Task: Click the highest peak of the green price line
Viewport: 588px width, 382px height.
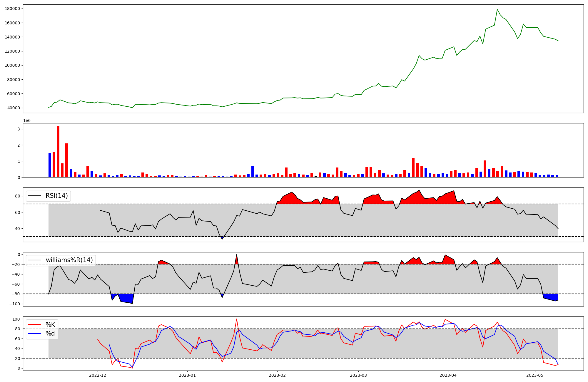Action: point(497,10)
